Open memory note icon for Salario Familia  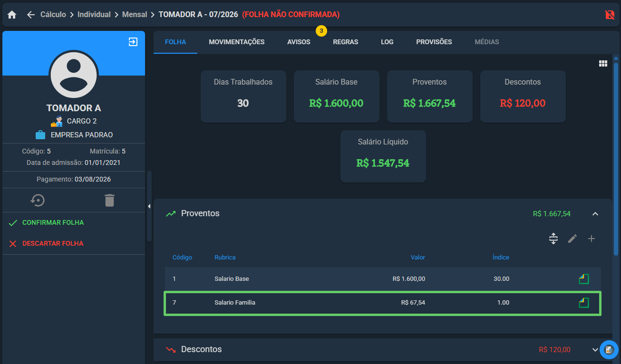click(x=584, y=303)
